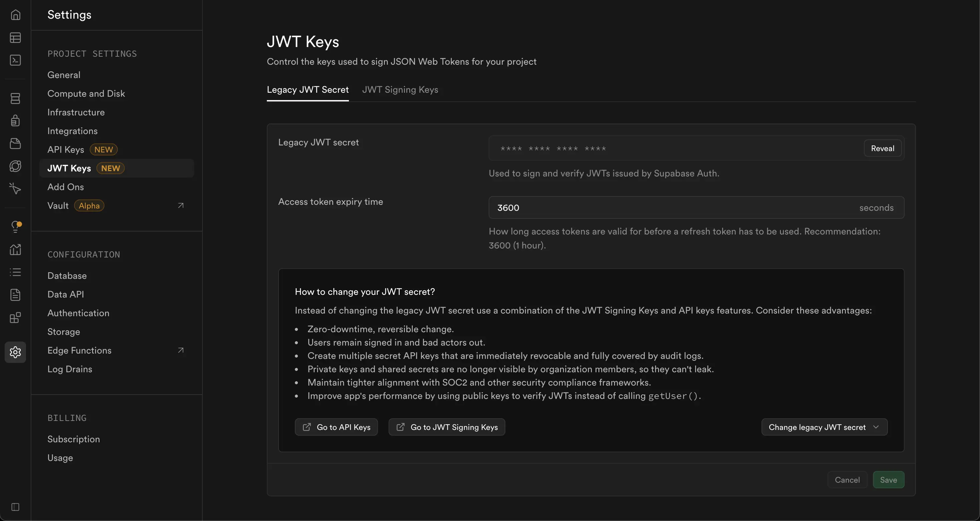Screen dimensions: 980x521
Task: Expand Change legacy JWT secret dropdown
Action: (x=824, y=427)
